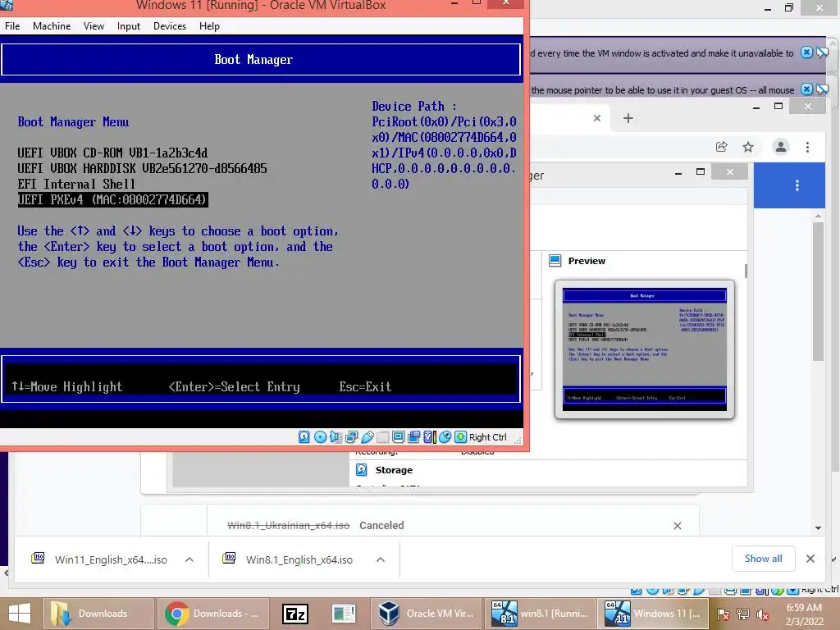The height and width of the screenshot is (630, 840).
Task: Close the Chrome downloads bar
Action: click(x=810, y=559)
